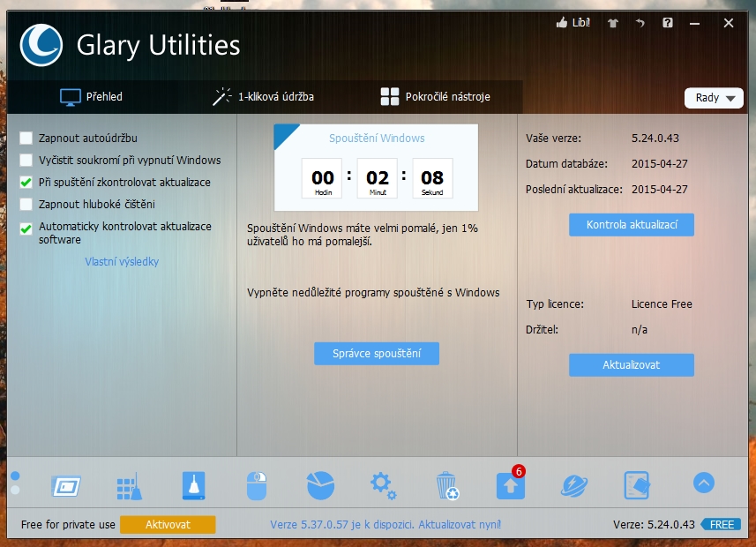Image resolution: width=756 pixels, height=547 pixels.
Task: Switch dock page using the top blue dot
Action: [x=15, y=476]
